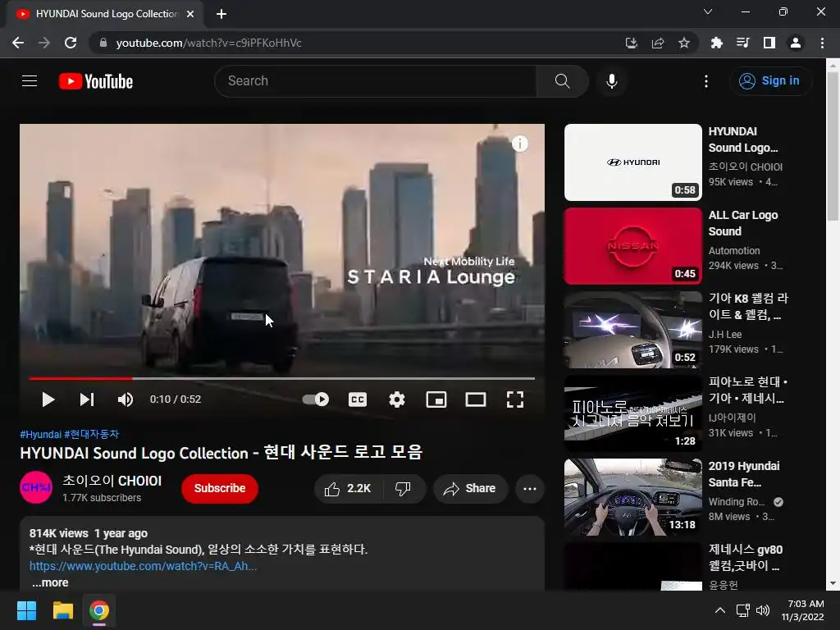Image resolution: width=840 pixels, height=630 pixels.
Task: Focus the YouTube Search input field
Action: click(376, 81)
